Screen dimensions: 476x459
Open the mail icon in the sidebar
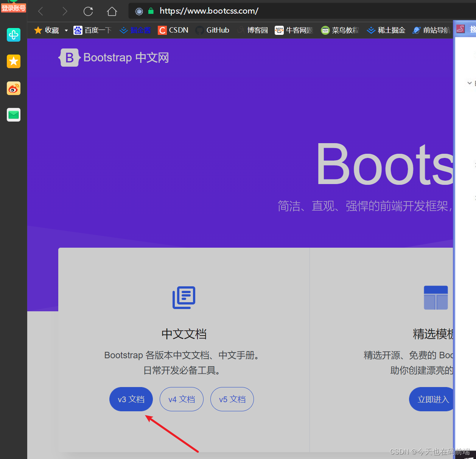pos(14,115)
